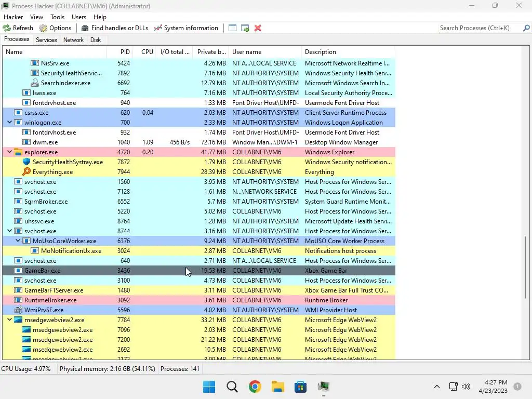Open the Tools menu

57,17
